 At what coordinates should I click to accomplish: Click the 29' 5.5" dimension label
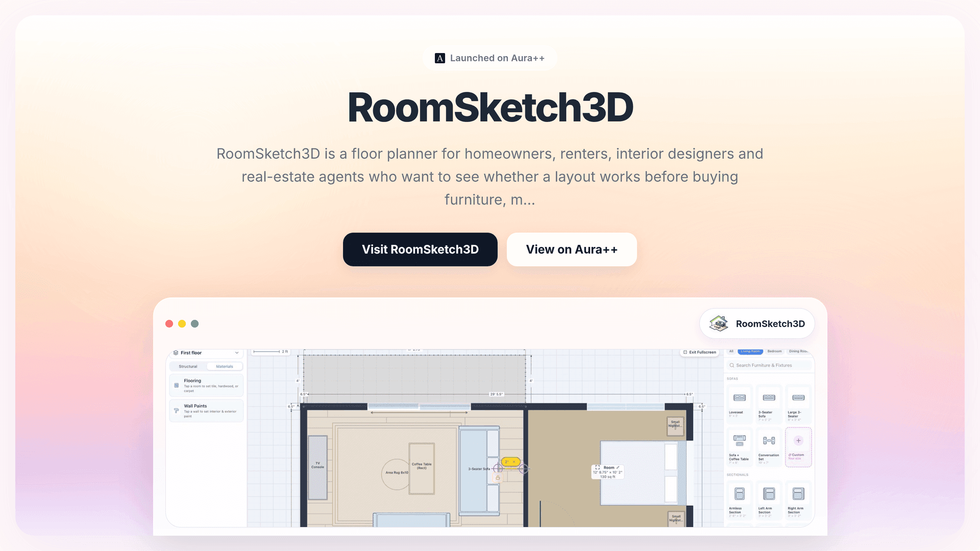tap(497, 394)
